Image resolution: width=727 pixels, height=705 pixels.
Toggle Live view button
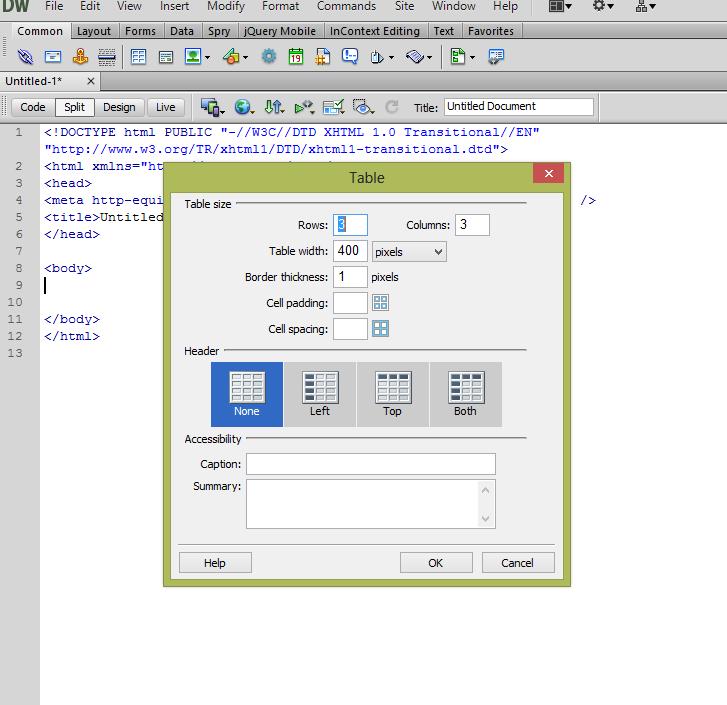click(166, 107)
